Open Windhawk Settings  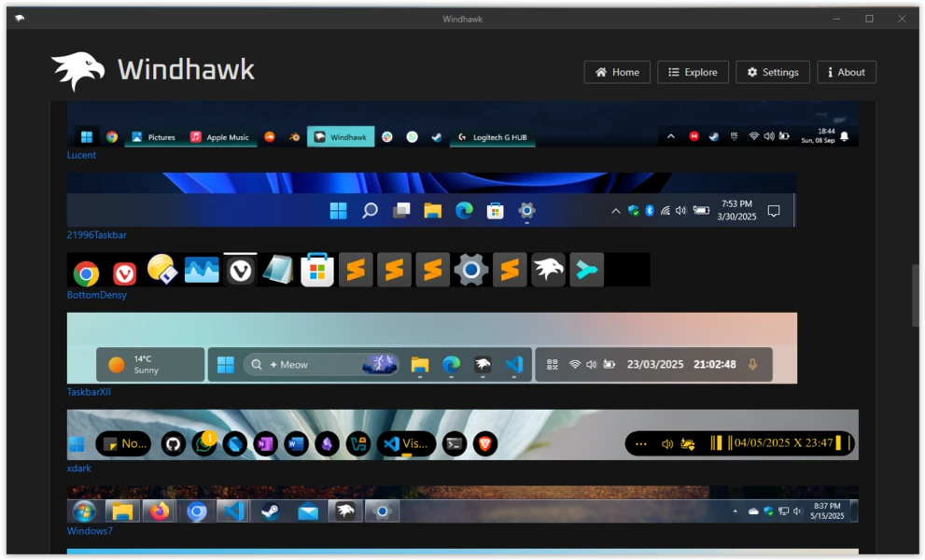[773, 72]
